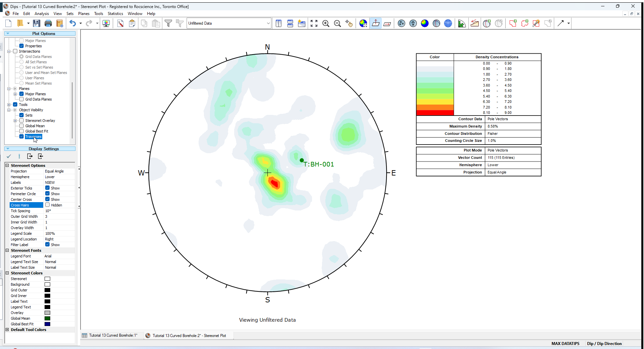Click the Filter funnel icon
644x349 pixels.
pyautogui.click(x=168, y=23)
